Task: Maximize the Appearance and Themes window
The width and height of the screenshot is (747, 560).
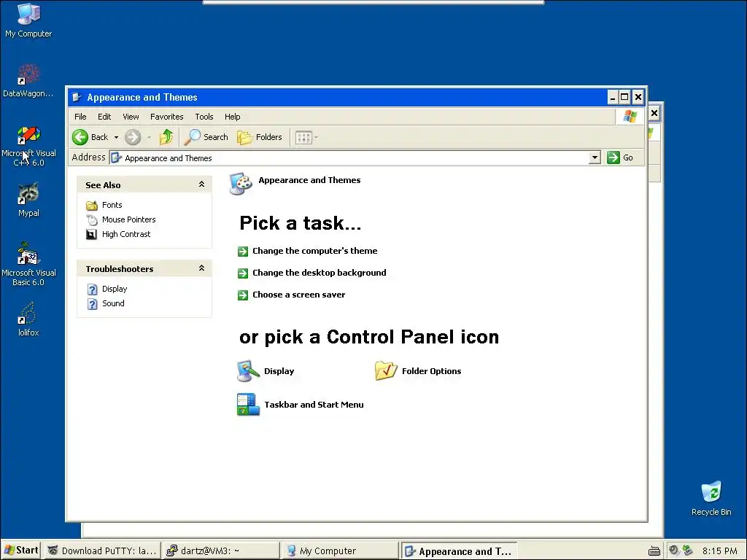Action: click(x=624, y=98)
